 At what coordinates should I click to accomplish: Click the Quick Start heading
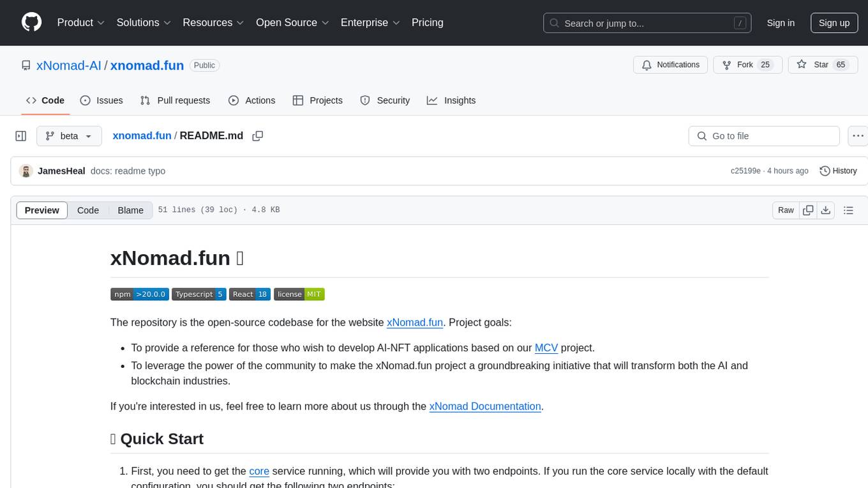point(157,439)
